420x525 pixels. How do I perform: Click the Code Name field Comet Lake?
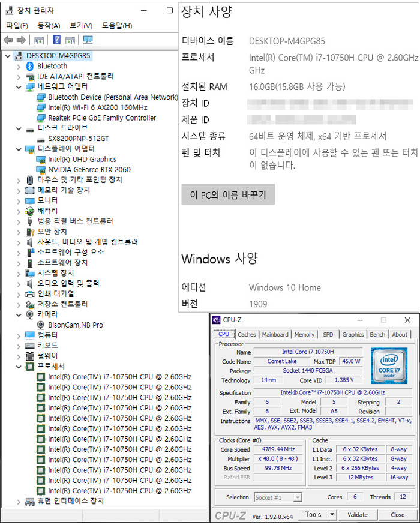coord(282,361)
